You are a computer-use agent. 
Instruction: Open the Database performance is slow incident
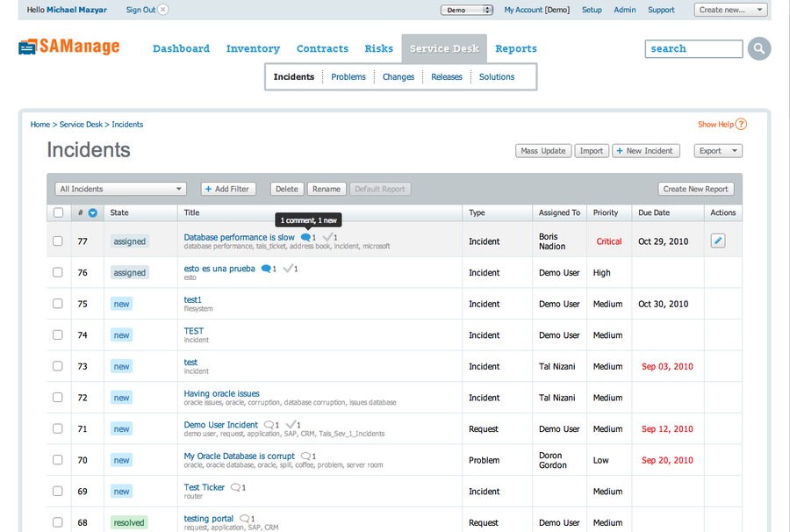[x=240, y=237]
